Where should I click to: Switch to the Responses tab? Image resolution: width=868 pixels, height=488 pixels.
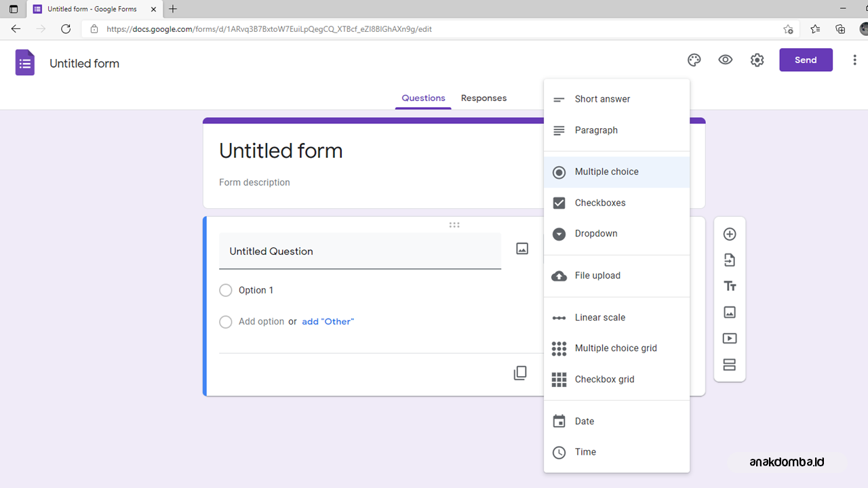[x=484, y=98]
